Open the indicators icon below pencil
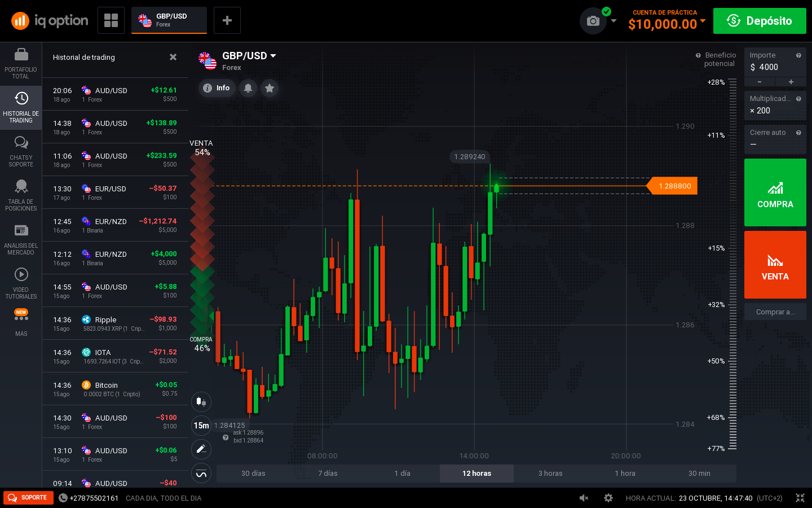The width and height of the screenshot is (812, 508). 201,473
